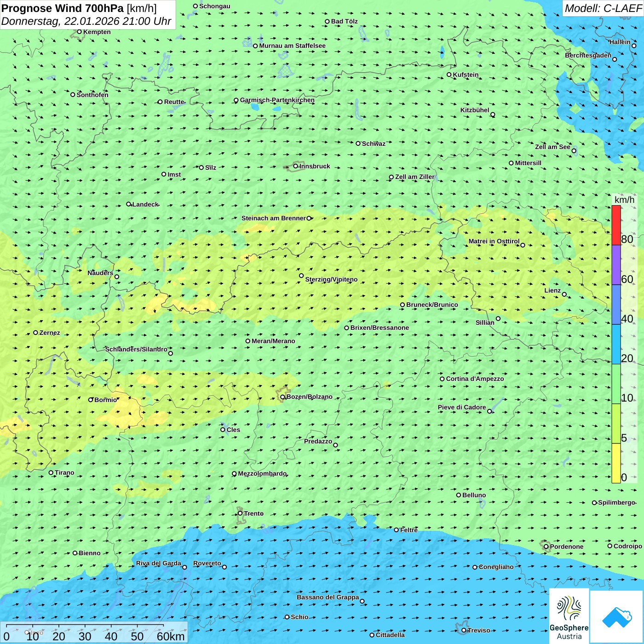
Task: Click the Lienz city label
Action: pos(552,290)
